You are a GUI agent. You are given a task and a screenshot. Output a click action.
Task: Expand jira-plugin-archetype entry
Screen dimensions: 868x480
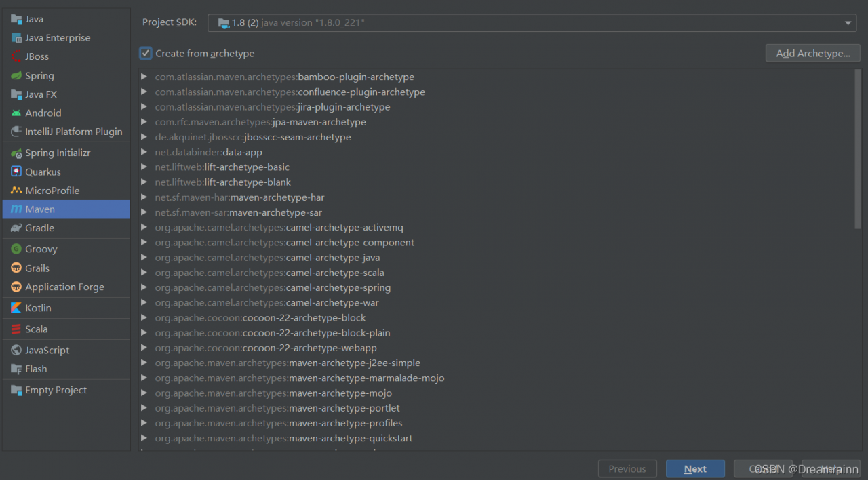click(x=144, y=106)
